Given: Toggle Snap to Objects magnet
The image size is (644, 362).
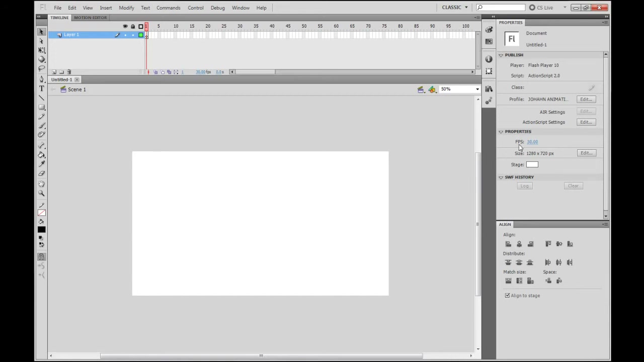Looking at the screenshot, I should [x=42, y=257].
